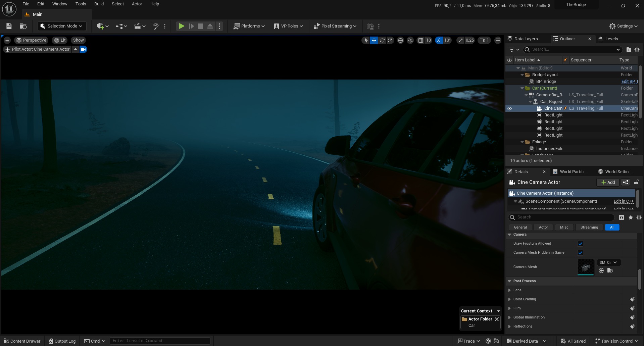Toggle Draw Frustum Allowed checkbox
The width and height of the screenshot is (644, 346).
(x=580, y=244)
